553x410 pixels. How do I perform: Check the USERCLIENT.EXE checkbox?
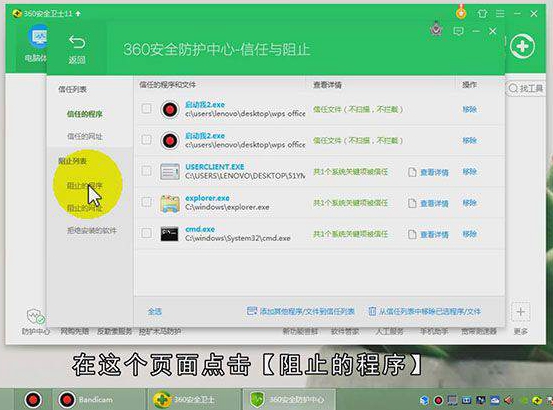146,171
